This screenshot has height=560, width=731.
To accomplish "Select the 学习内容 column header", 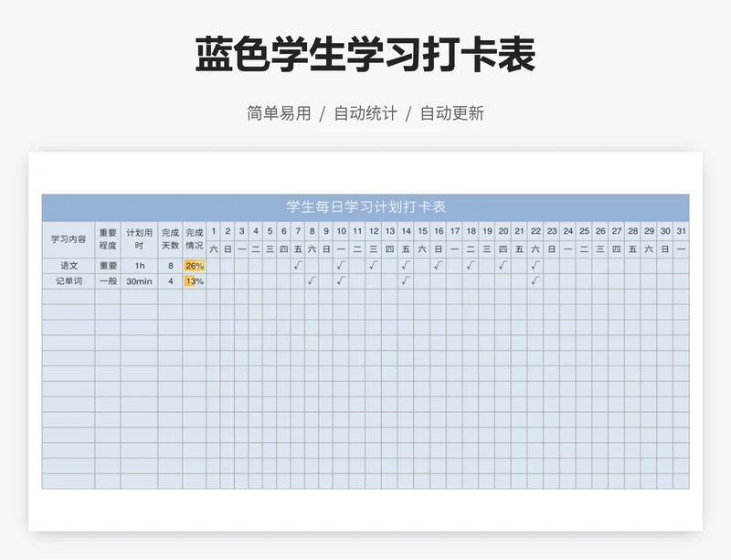I will click(69, 239).
